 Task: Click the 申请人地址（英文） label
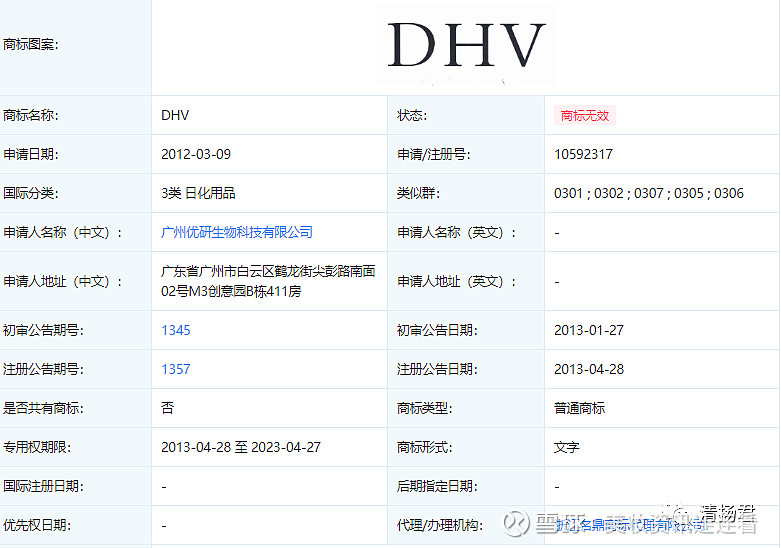coord(457,281)
